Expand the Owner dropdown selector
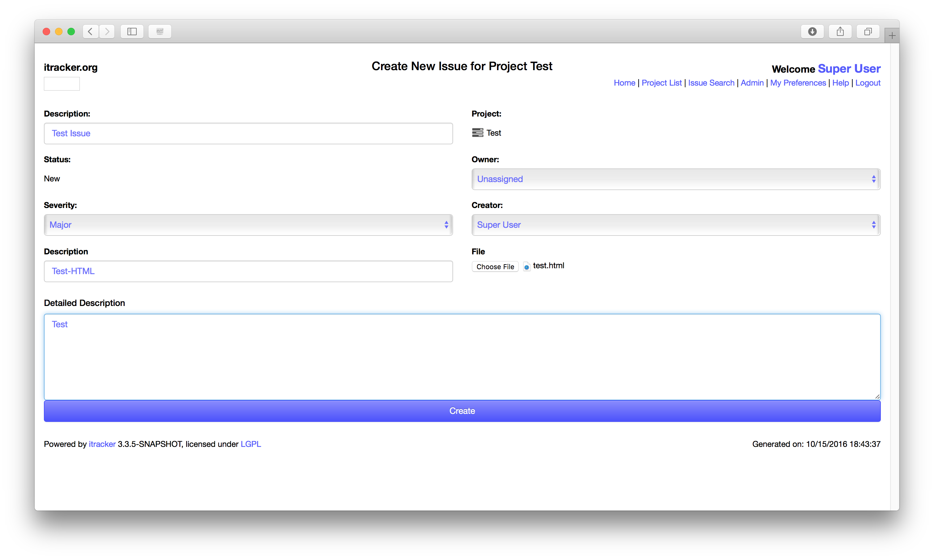The width and height of the screenshot is (934, 560). click(x=676, y=179)
